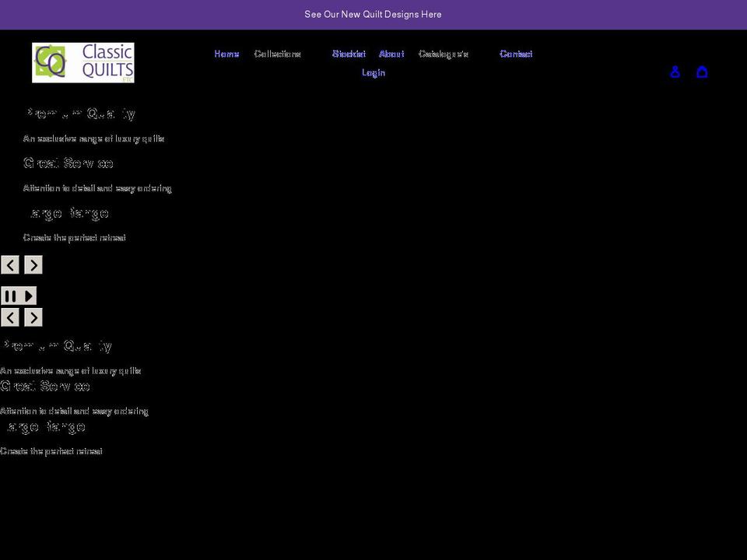747x560 pixels.
Task: Click next-slide arrow just above pause button
Action: point(33,264)
